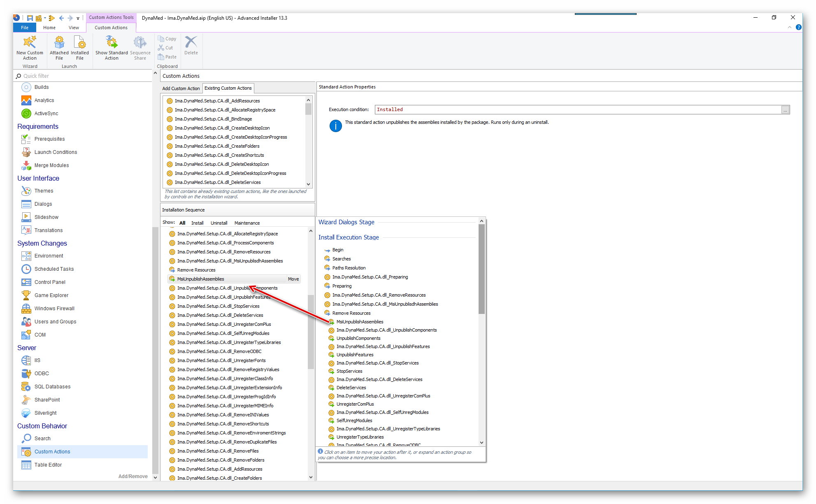This screenshot has height=504, width=816.
Task: Open the Table Editor page
Action: pyautogui.click(x=48, y=465)
